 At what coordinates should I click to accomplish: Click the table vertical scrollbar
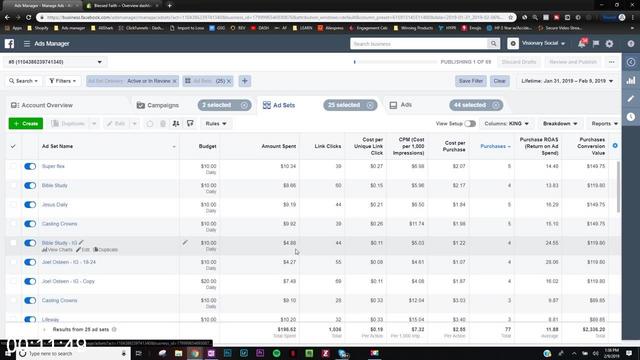click(x=618, y=187)
